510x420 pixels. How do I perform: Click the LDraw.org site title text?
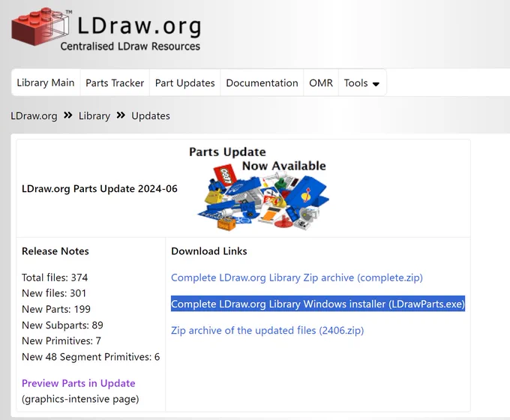[139, 26]
